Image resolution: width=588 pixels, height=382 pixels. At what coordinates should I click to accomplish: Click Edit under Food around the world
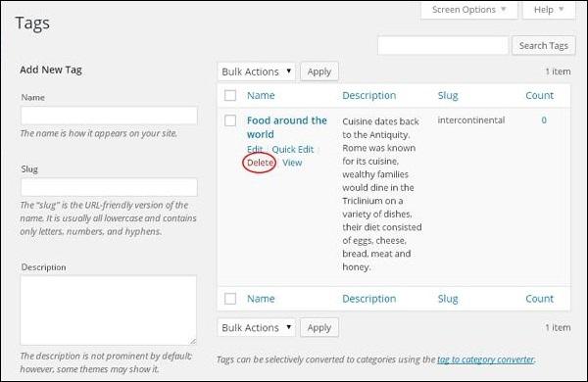click(x=255, y=149)
